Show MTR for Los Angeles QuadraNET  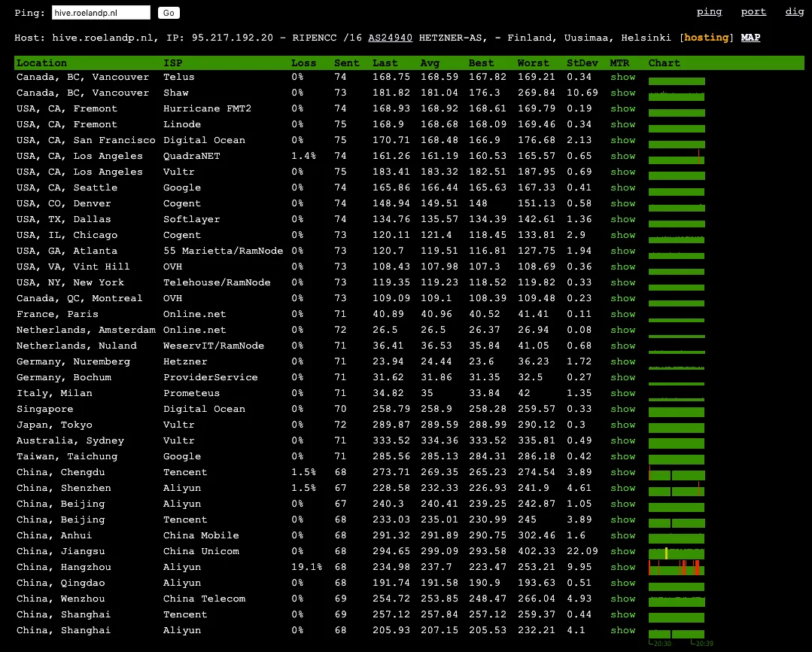click(622, 156)
